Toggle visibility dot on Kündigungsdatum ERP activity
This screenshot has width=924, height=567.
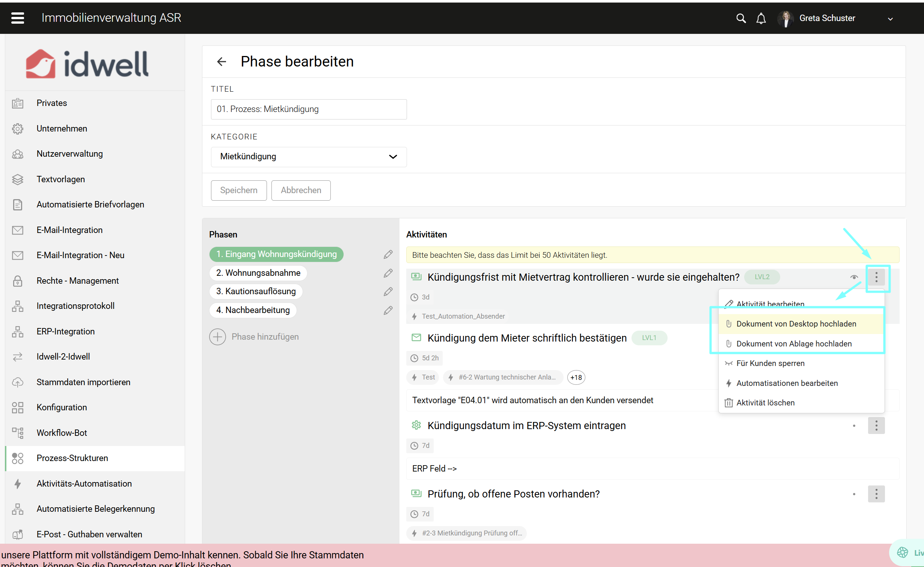[x=854, y=426]
